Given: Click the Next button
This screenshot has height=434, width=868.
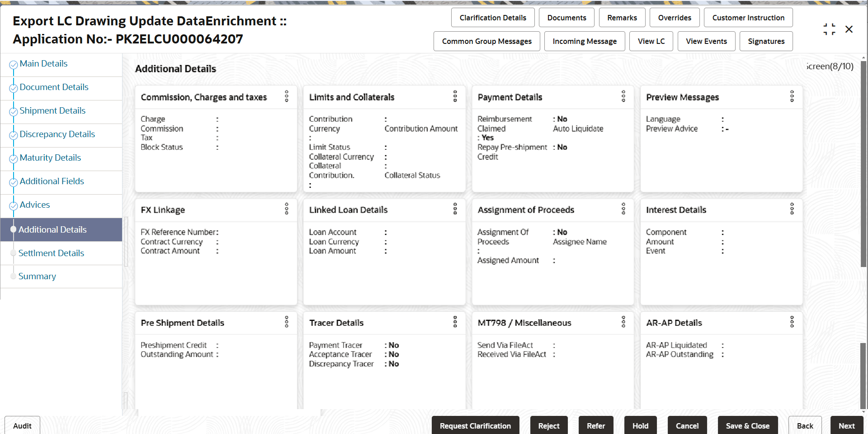Looking at the screenshot, I should pos(847,425).
